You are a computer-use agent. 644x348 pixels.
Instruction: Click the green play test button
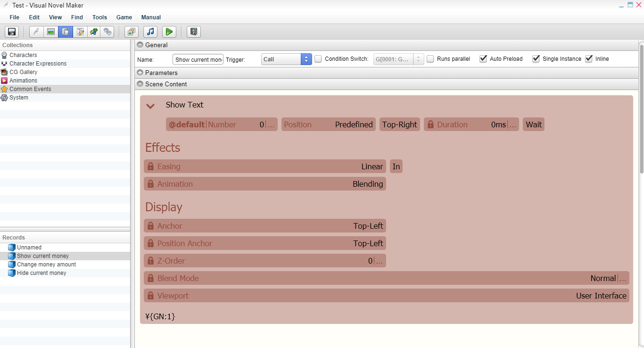(x=169, y=32)
